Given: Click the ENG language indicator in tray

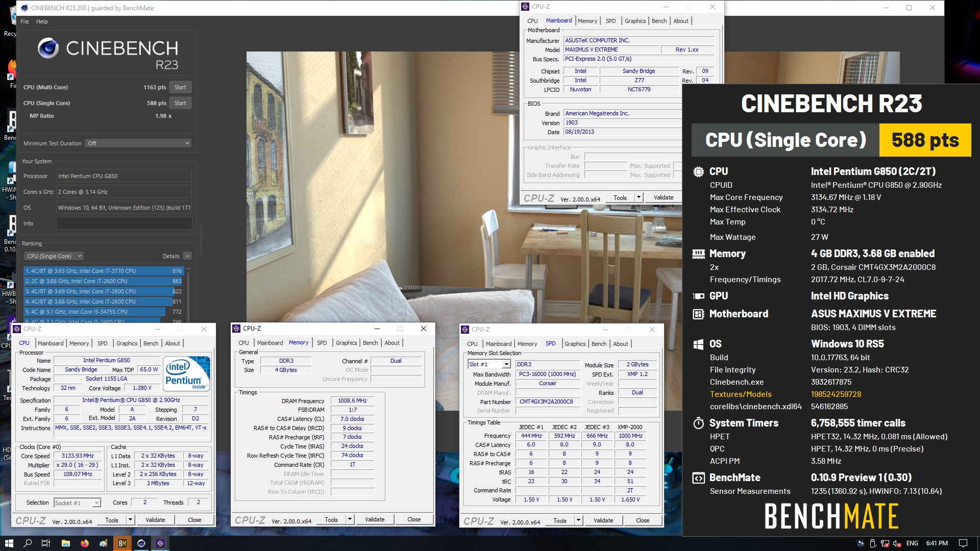Looking at the screenshot, I should tap(912, 543).
